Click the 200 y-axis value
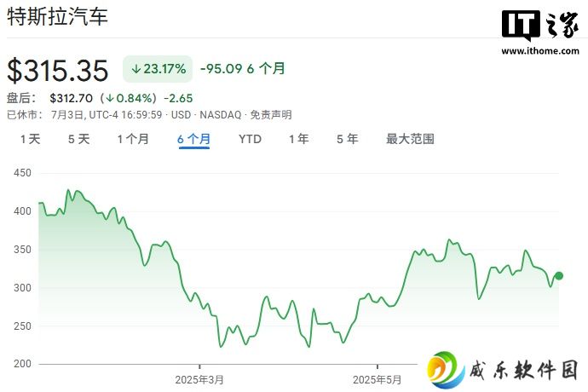Screen dimensions: 588x392 coord(22,364)
